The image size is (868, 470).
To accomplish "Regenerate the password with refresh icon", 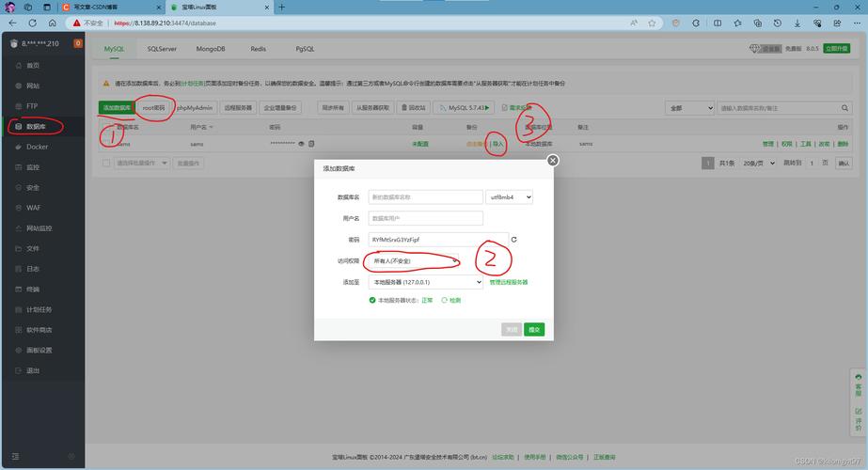I will [513, 240].
